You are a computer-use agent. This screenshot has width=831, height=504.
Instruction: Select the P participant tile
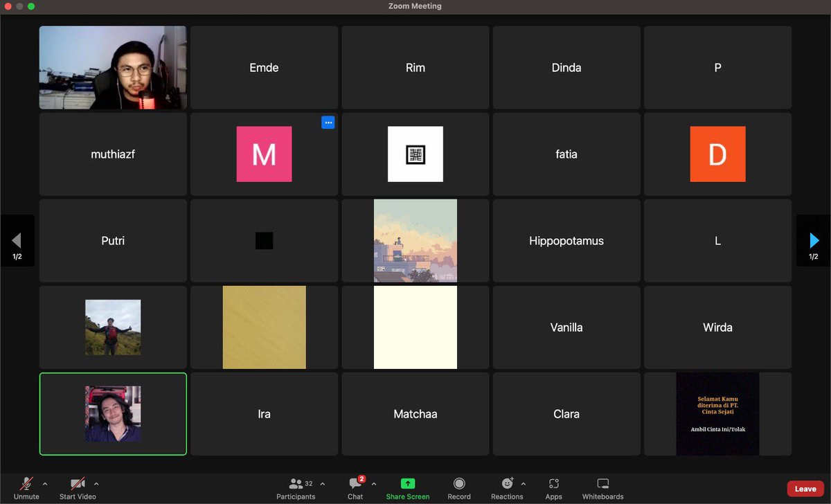tap(717, 68)
